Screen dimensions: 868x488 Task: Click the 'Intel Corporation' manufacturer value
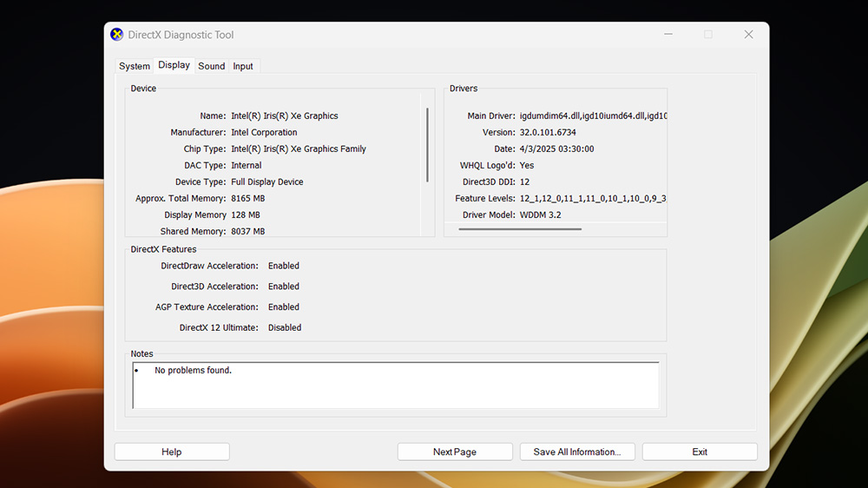[264, 132]
